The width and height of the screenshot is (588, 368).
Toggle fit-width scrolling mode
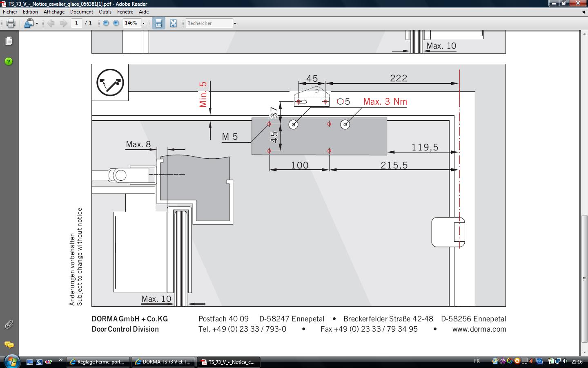[x=158, y=23]
